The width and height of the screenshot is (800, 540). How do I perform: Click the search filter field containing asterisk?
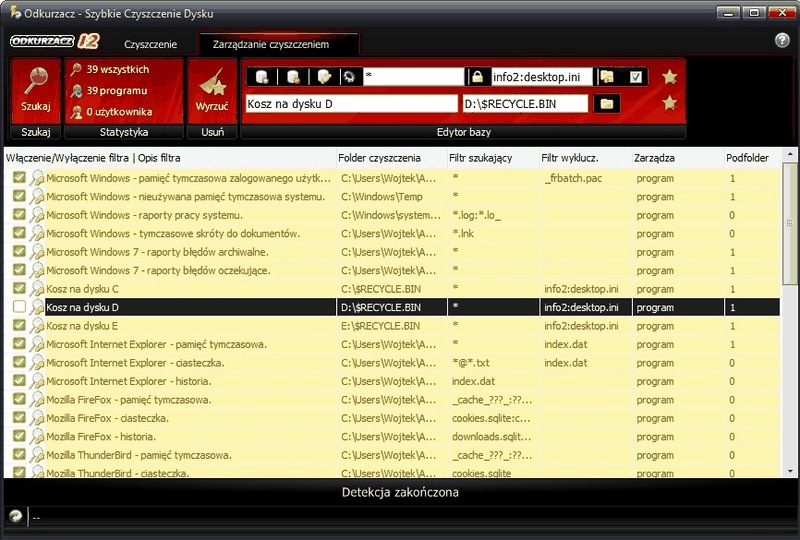tap(413, 77)
